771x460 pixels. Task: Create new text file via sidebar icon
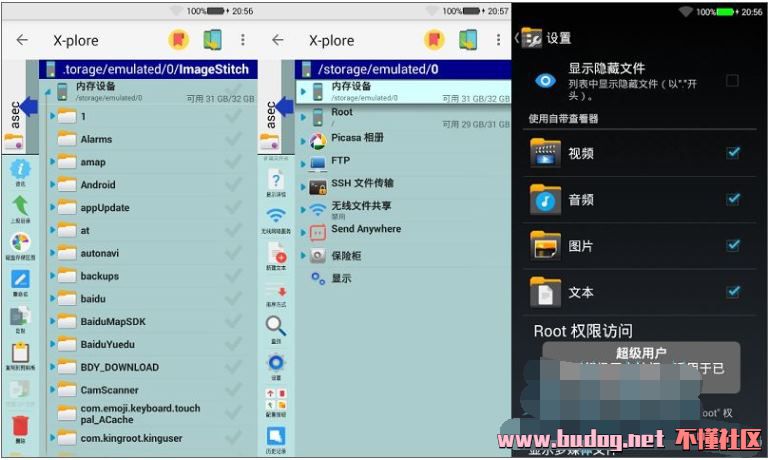click(276, 257)
